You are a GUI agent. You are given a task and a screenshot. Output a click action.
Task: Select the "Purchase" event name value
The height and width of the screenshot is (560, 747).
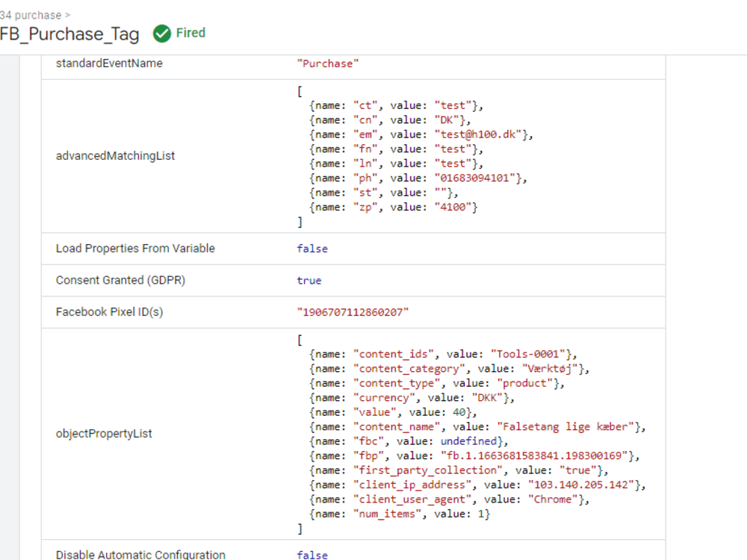point(328,63)
